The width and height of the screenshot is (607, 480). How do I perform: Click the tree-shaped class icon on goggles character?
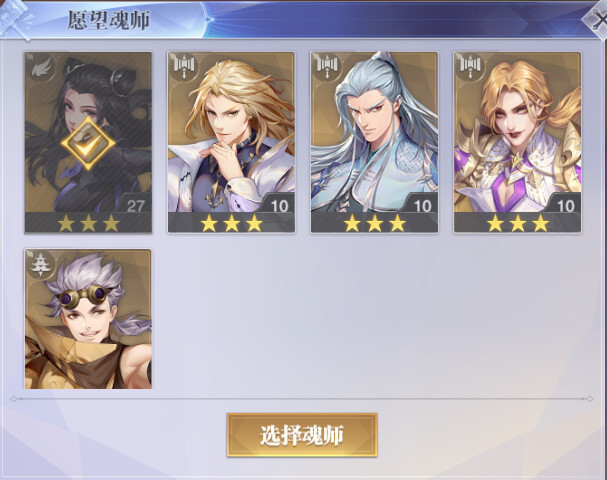click(x=40, y=264)
